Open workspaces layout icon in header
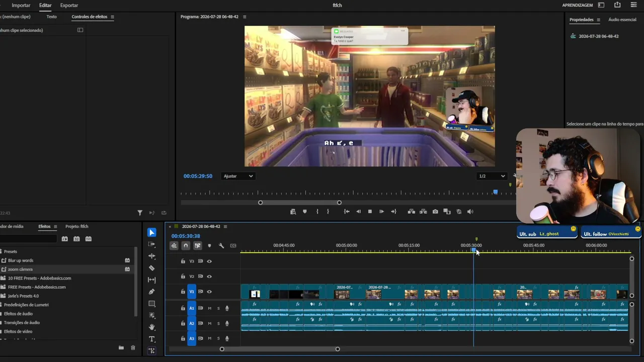This screenshot has height=362, width=644. [601, 5]
